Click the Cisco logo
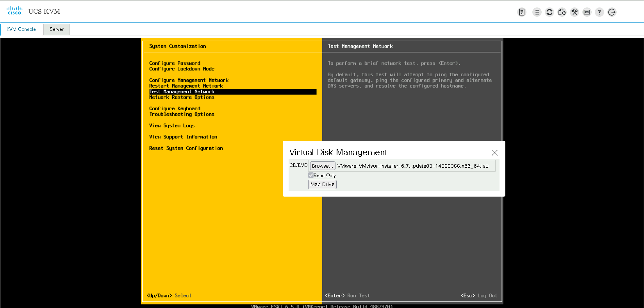 [x=14, y=11]
